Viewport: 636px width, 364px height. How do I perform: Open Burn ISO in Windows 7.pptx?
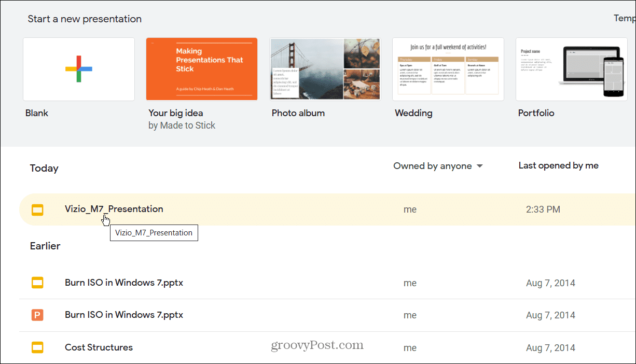123,283
